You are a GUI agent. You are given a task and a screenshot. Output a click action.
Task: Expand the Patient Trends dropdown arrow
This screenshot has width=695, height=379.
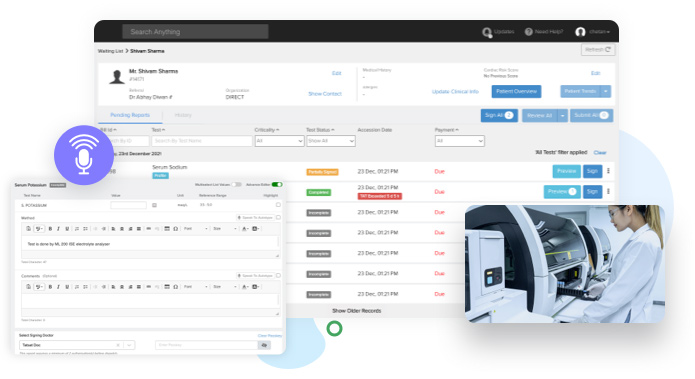tap(606, 91)
